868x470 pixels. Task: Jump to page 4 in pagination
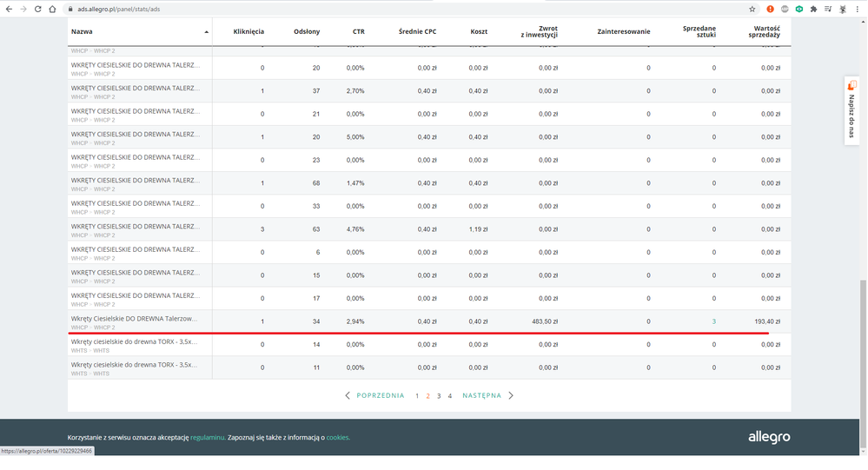coord(449,395)
